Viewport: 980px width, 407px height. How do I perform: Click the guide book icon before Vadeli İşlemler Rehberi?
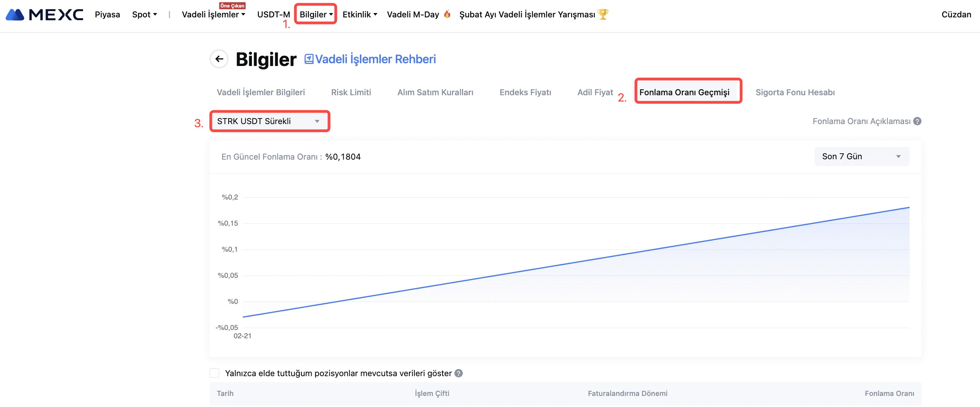coord(308,59)
